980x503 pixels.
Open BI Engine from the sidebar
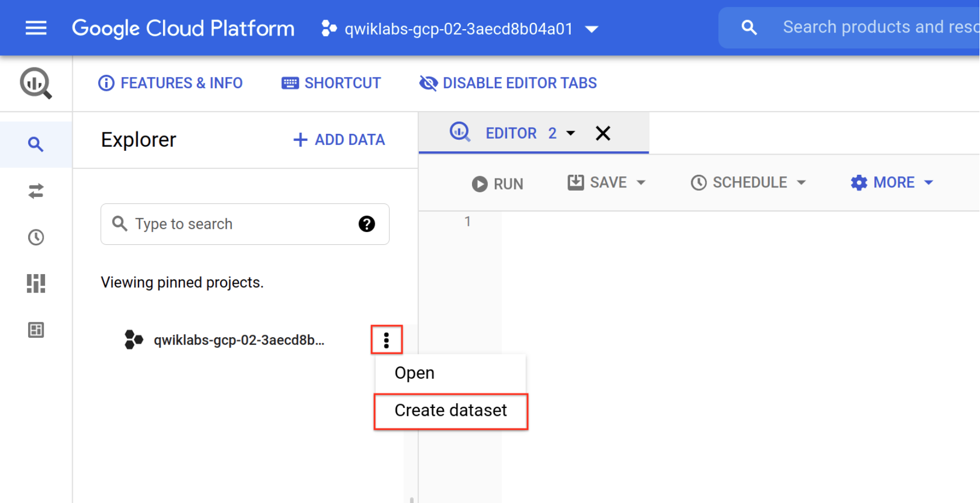[x=36, y=330]
